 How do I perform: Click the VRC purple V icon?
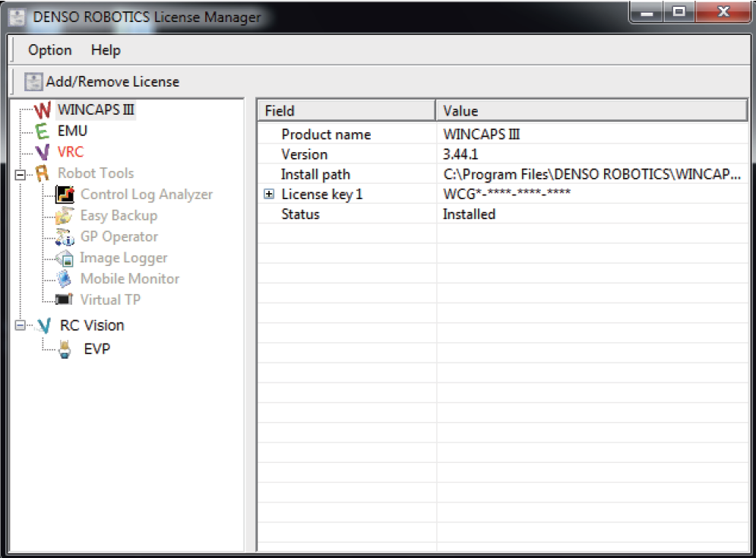pyautogui.click(x=43, y=152)
